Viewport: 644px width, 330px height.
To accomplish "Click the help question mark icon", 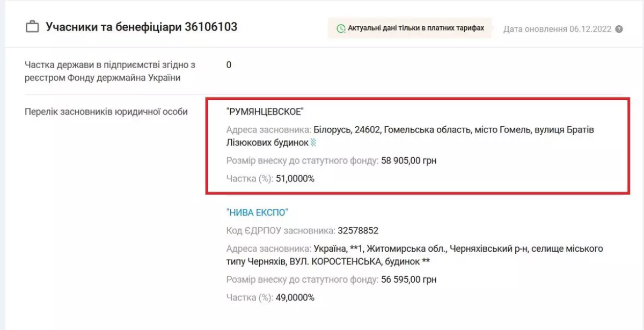I will coord(619,29).
